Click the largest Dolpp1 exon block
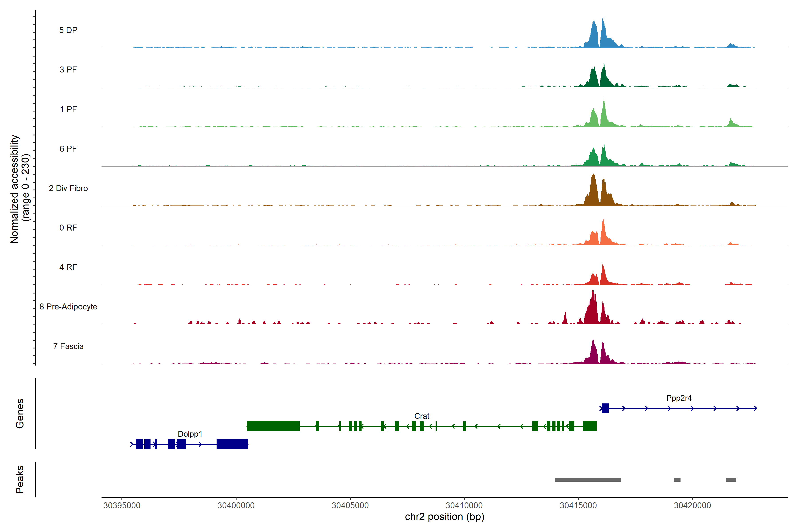 point(232,444)
